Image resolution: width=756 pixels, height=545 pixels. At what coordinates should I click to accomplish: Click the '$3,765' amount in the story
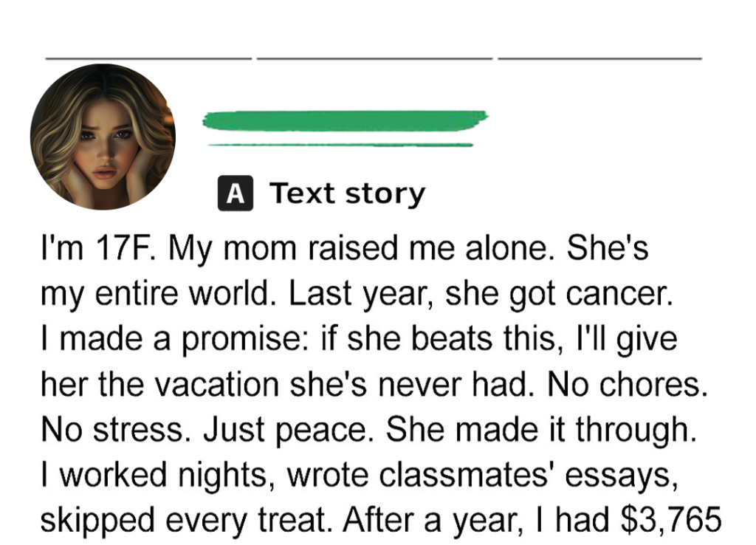click(x=671, y=520)
